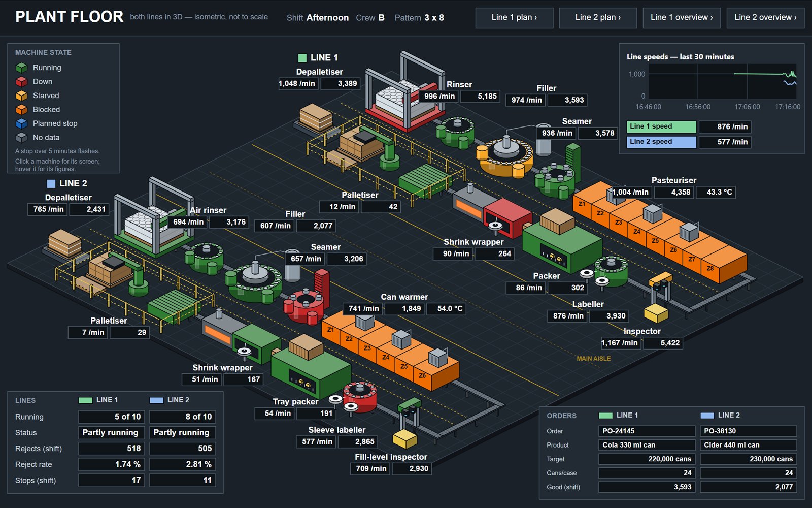This screenshot has height=508, width=812.
Task: Click the Blocked orange cube legend icon
Action: click(x=21, y=110)
